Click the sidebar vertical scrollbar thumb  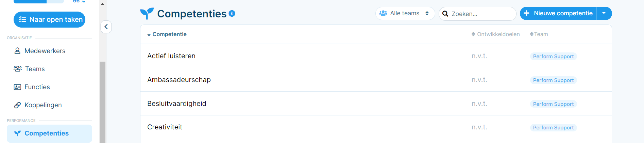tap(102, 102)
